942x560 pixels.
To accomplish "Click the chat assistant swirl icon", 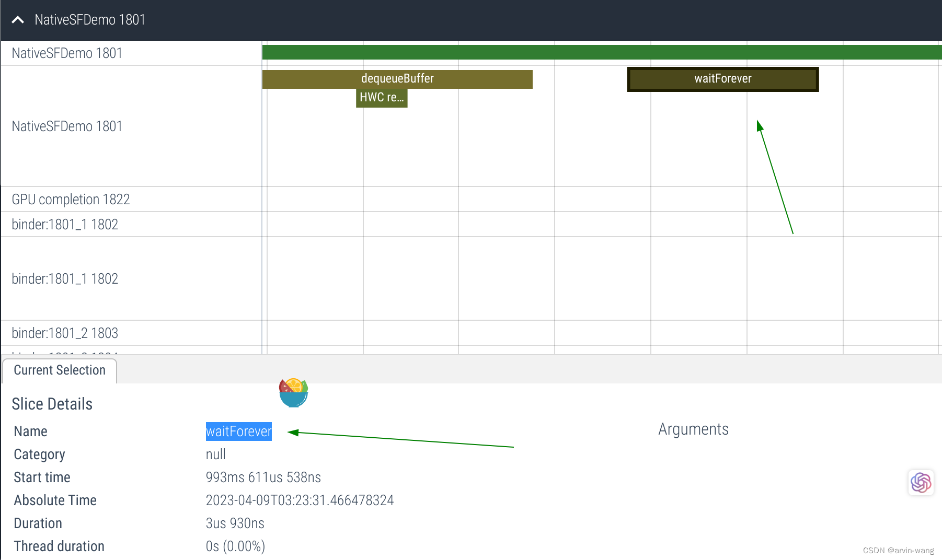I will (921, 482).
